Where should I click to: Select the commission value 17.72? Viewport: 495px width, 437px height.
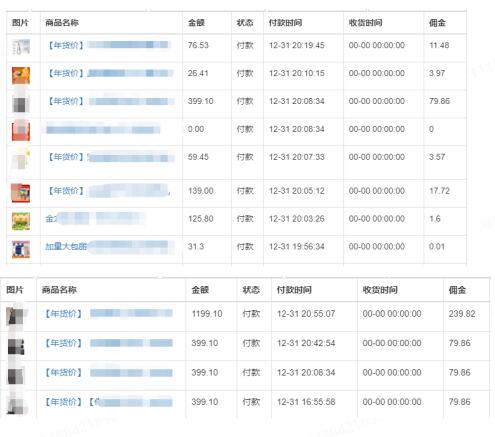pyautogui.click(x=439, y=191)
